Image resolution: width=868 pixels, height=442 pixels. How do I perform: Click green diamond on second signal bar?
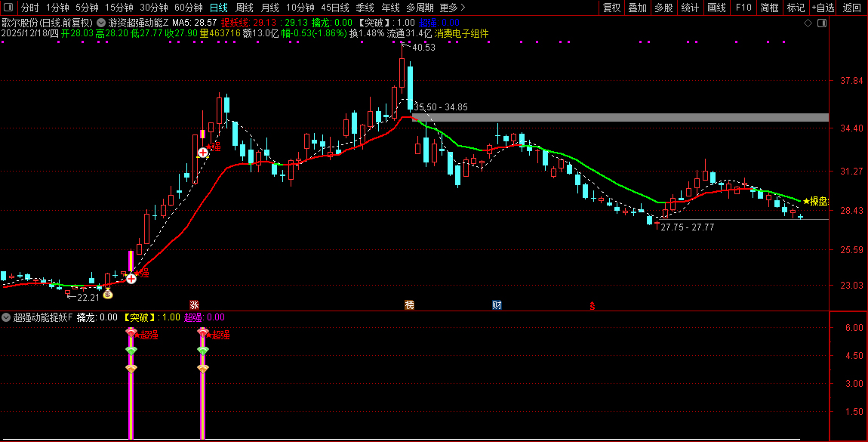203,351
